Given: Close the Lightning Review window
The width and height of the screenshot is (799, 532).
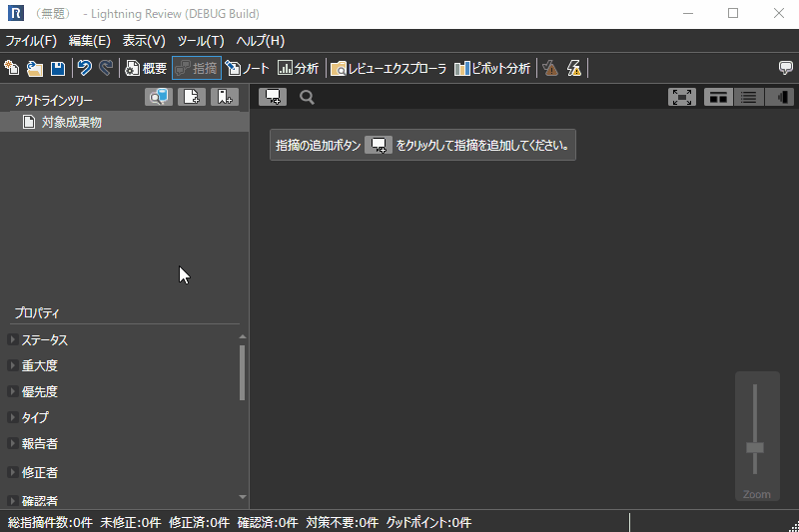Looking at the screenshot, I should pos(779,13).
